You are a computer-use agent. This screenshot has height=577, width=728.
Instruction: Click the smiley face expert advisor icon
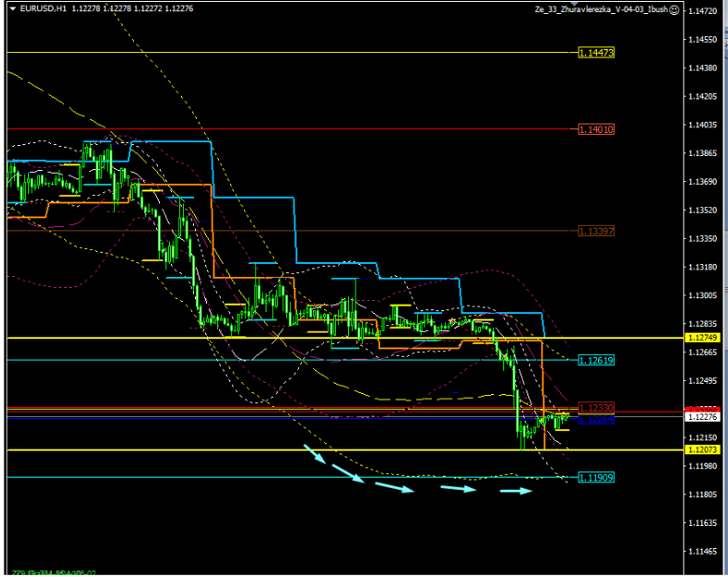[673, 8]
